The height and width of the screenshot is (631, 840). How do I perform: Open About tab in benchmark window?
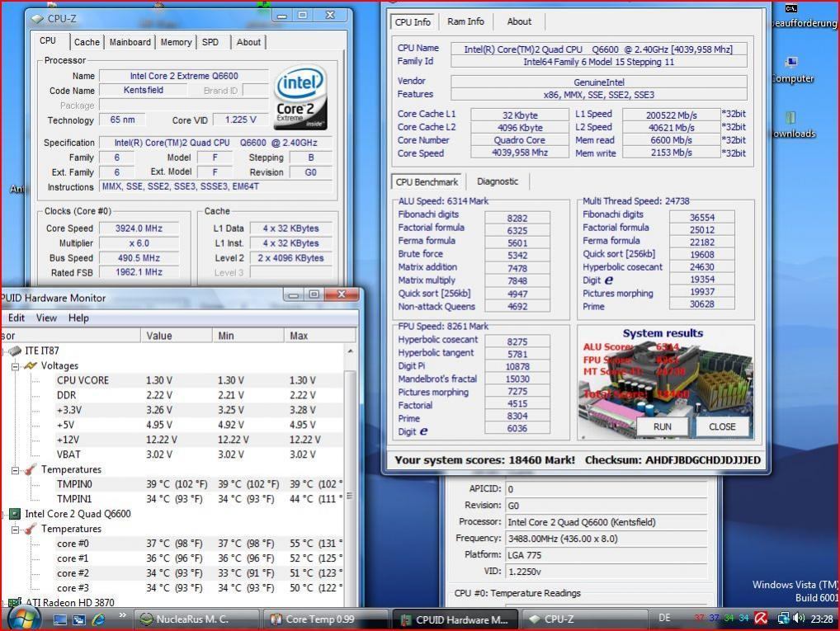pyautogui.click(x=519, y=21)
